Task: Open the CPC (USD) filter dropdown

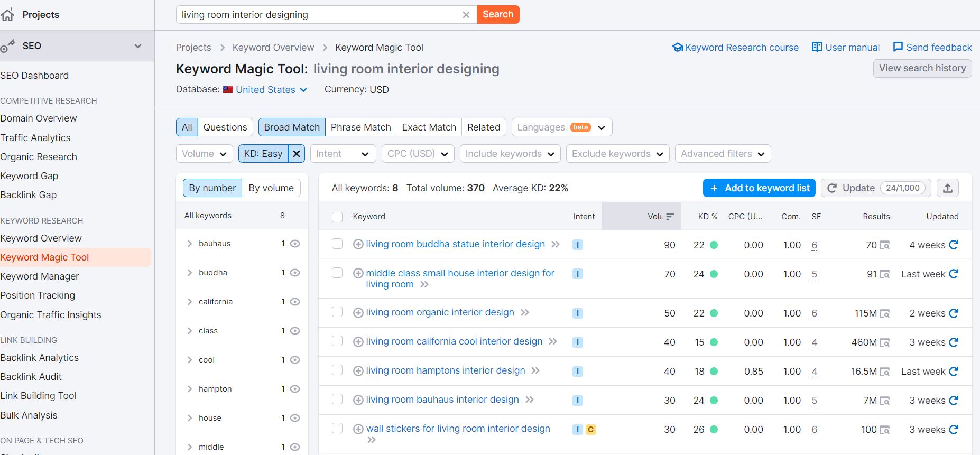Action: click(x=418, y=154)
